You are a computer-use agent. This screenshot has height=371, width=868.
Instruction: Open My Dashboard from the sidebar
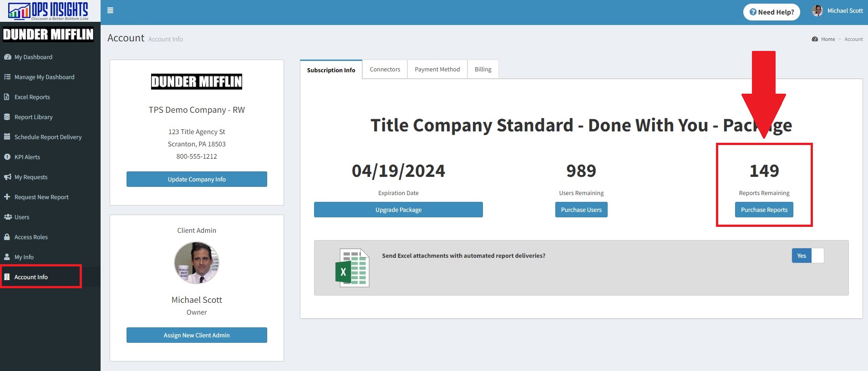point(33,57)
